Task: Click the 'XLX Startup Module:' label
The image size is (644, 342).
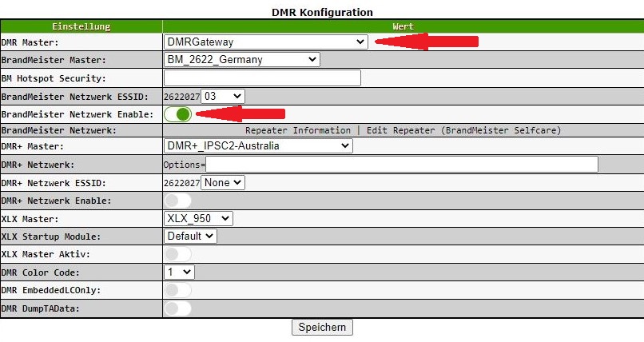Action: (x=51, y=237)
